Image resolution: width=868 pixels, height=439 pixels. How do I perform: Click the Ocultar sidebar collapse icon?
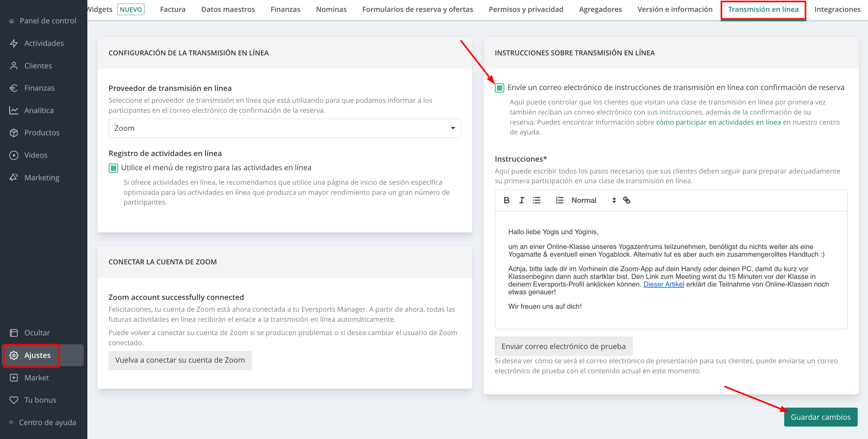click(x=14, y=333)
